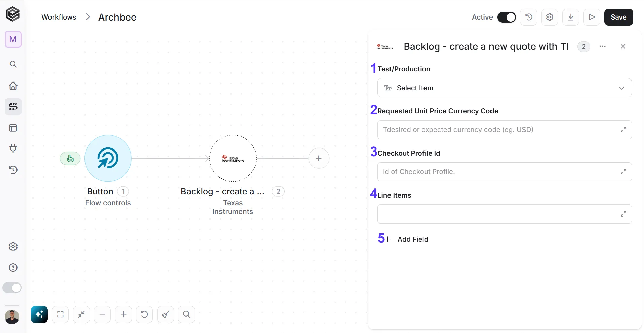Go back to Workflows breadcrumb
644x333 pixels.
[x=59, y=17]
